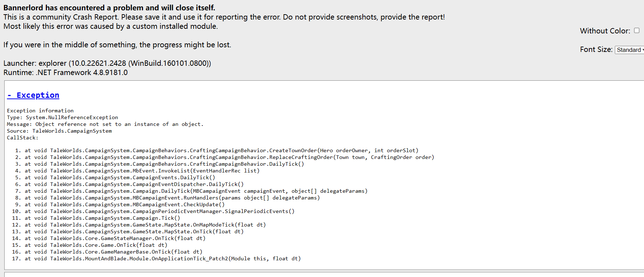The width and height of the screenshot is (644, 277).
Task: Select the Campaign.DailyTick(MBCampaignEvent) line
Action: point(196,191)
